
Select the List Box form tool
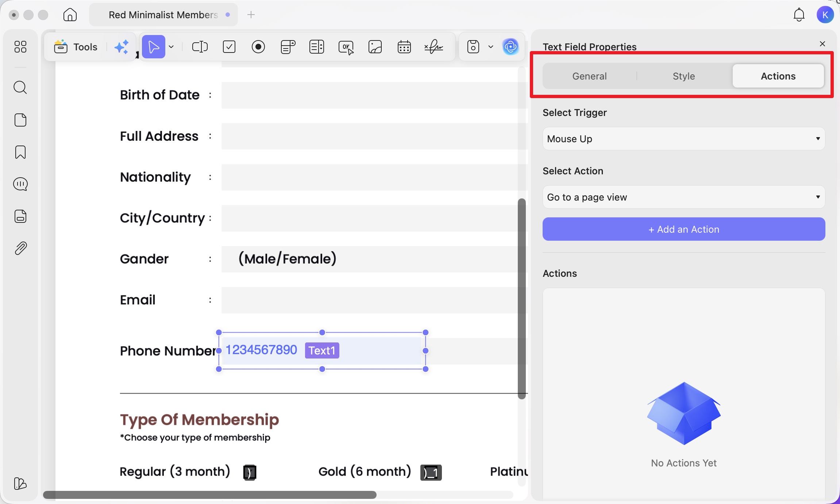click(317, 47)
